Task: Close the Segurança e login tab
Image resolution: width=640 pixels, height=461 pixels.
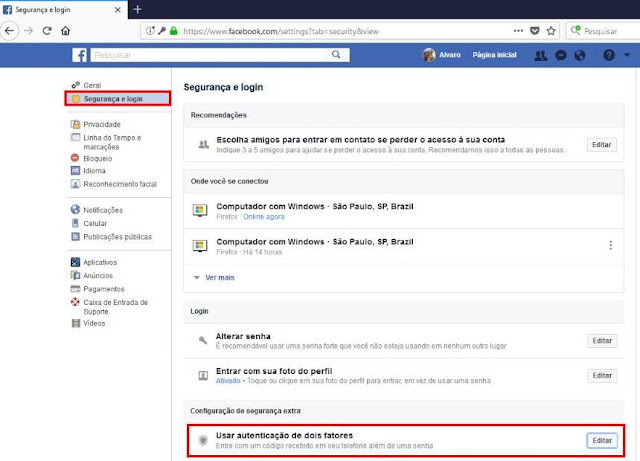Action: click(x=118, y=9)
